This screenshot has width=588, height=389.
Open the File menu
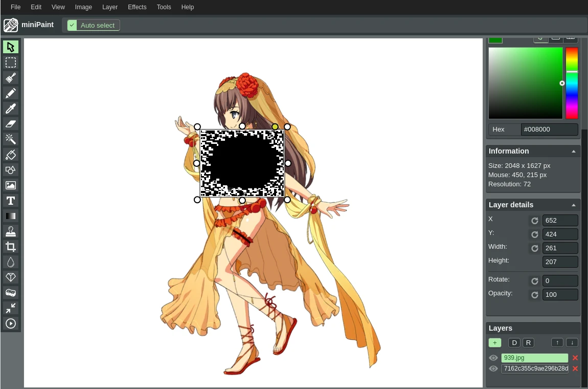16,7
